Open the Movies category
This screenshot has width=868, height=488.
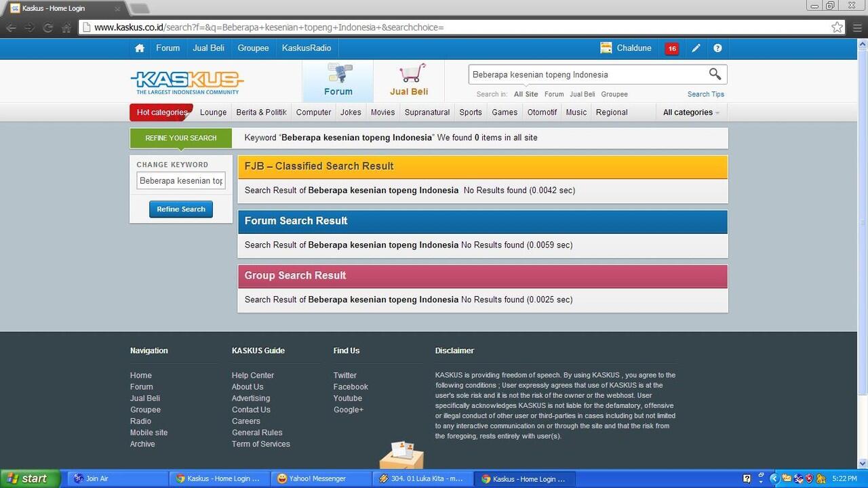[x=382, y=113]
